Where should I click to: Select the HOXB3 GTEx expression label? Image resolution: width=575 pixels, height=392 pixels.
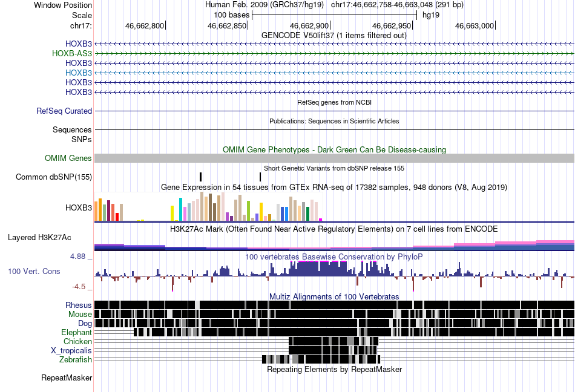click(x=79, y=207)
